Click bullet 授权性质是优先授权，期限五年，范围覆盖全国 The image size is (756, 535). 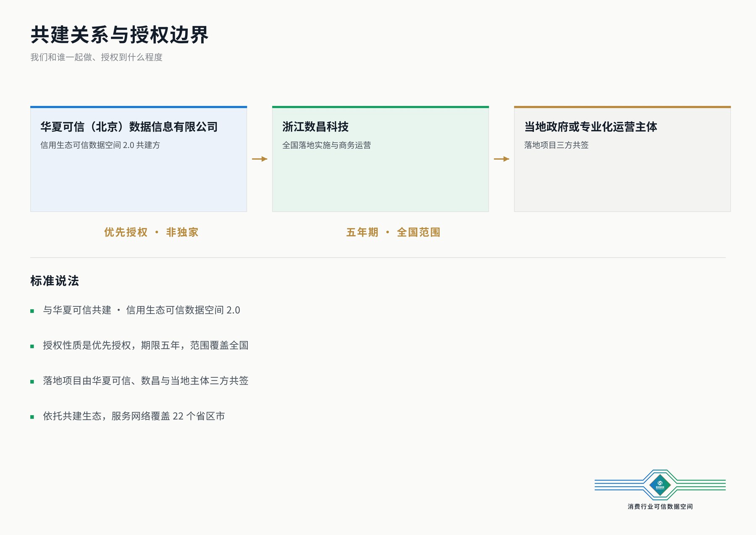pyautogui.click(x=145, y=345)
